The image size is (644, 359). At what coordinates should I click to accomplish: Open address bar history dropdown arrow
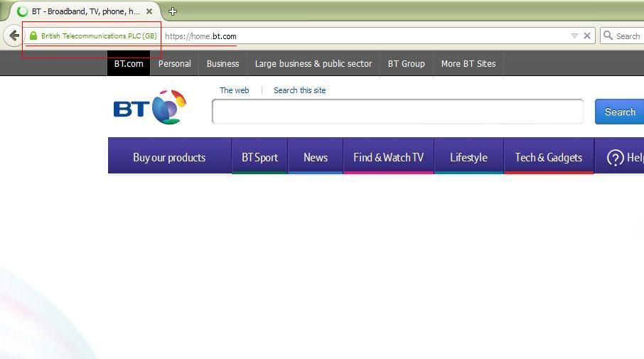click(x=574, y=36)
